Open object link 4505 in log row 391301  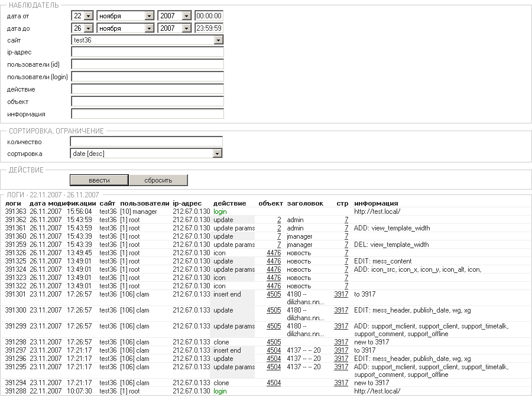point(274,294)
